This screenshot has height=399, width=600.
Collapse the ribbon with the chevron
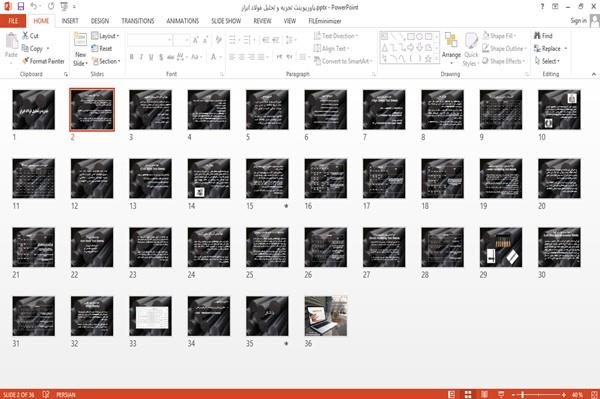593,74
